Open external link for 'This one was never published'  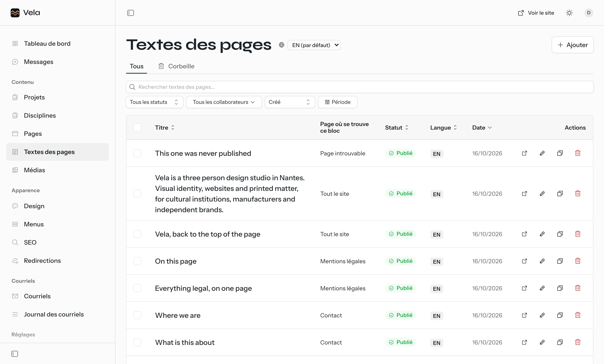(524, 153)
